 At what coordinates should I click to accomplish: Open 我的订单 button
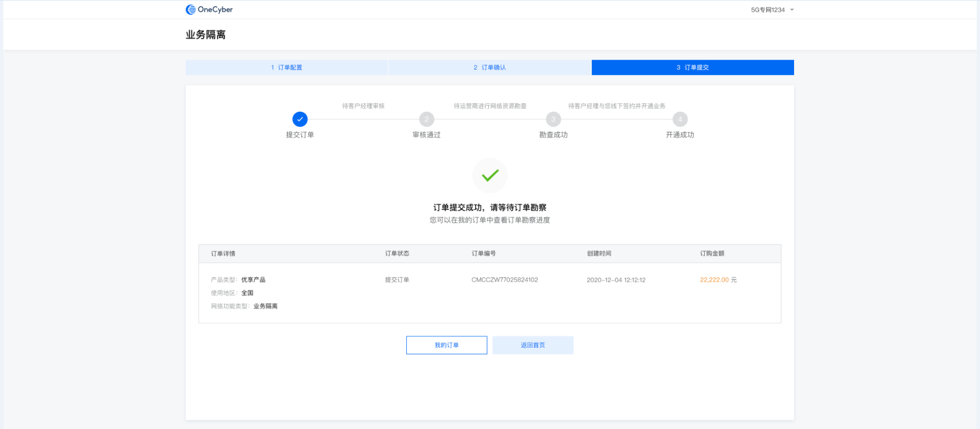[446, 345]
